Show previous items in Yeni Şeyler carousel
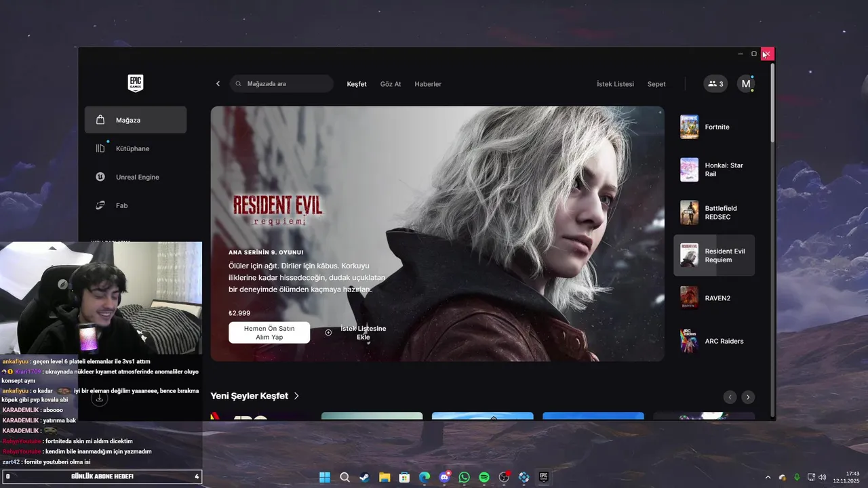 730,397
